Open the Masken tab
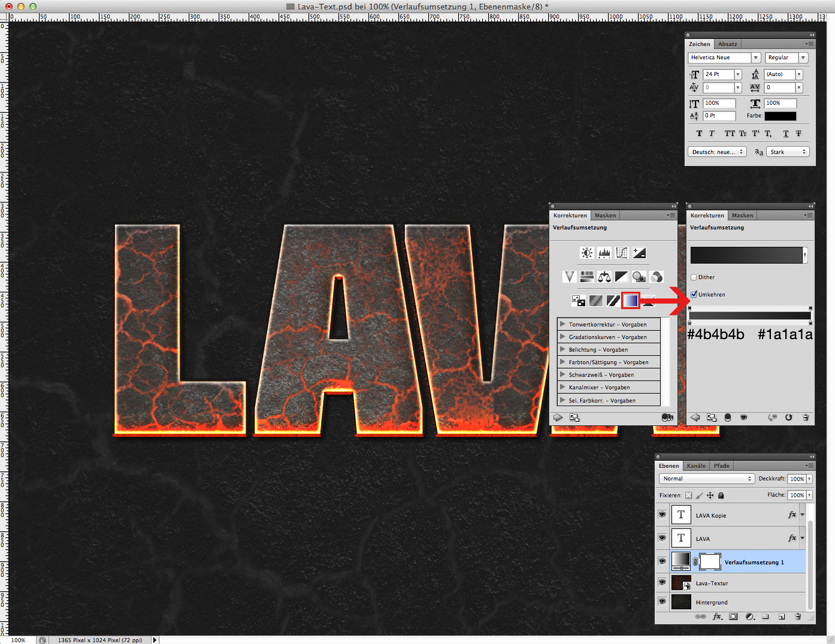The image size is (835, 644). (x=605, y=214)
